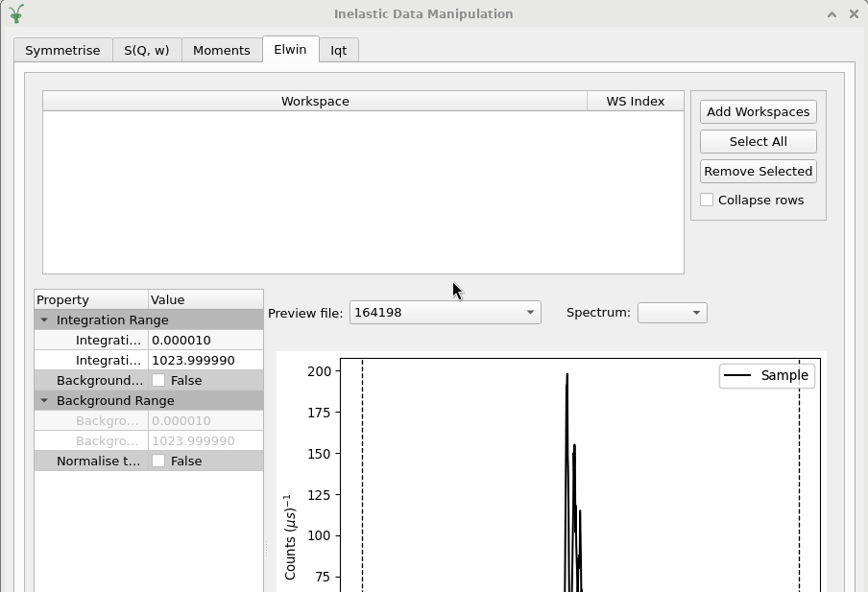The height and width of the screenshot is (592, 868).
Task: Roll up window using title bar arrow
Action: pyautogui.click(x=832, y=13)
